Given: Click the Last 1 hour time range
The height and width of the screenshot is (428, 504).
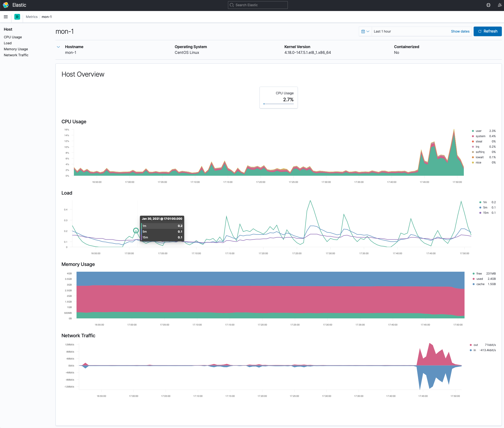Looking at the screenshot, I should pos(382,31).
